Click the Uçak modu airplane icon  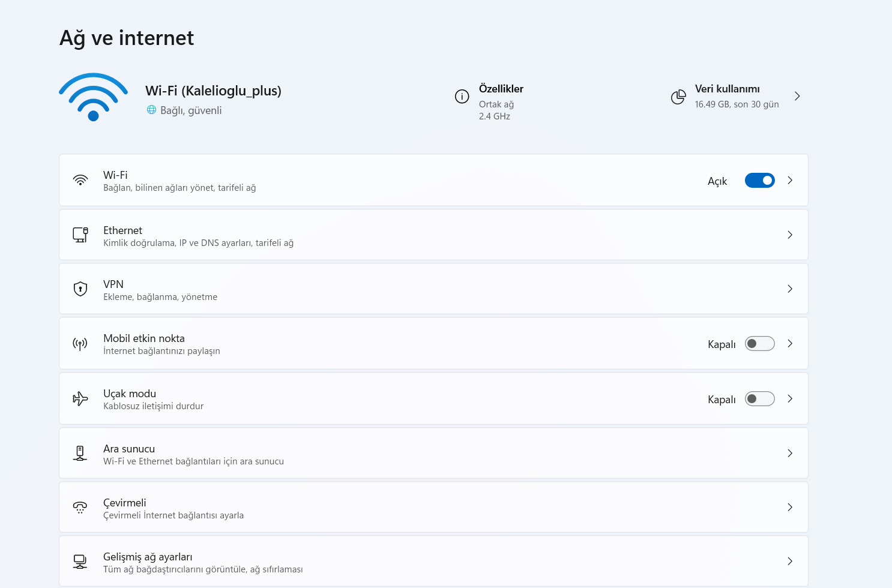[x=80, y=398]
